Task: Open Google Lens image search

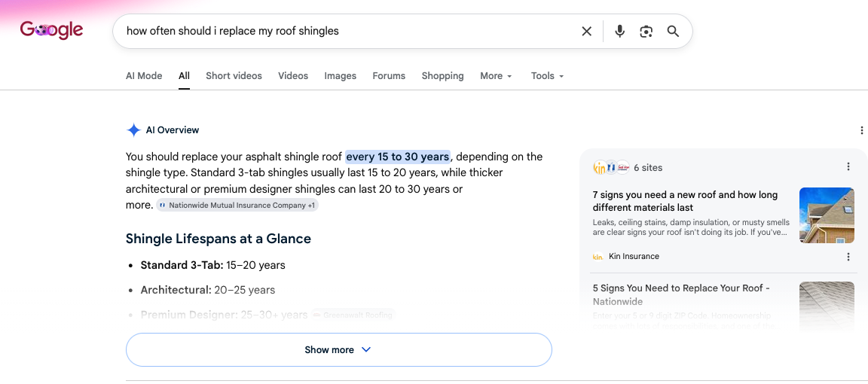Action: (646, 32)
